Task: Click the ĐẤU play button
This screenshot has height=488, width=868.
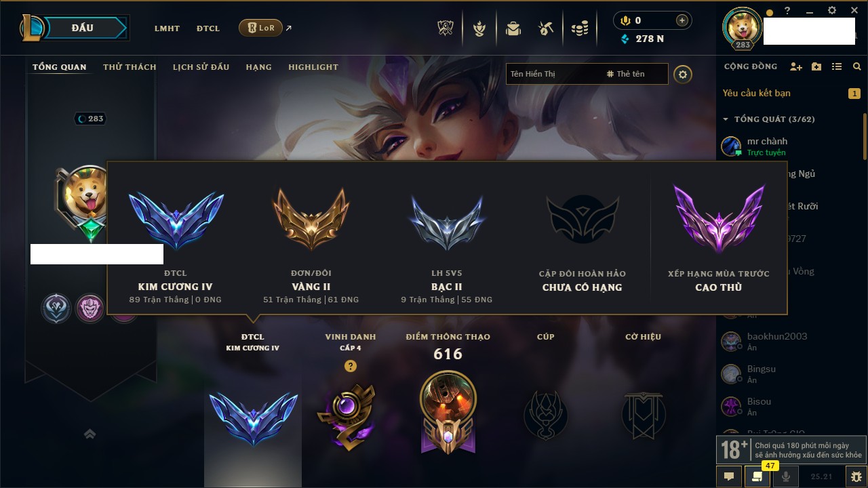Action: (82, 28)
